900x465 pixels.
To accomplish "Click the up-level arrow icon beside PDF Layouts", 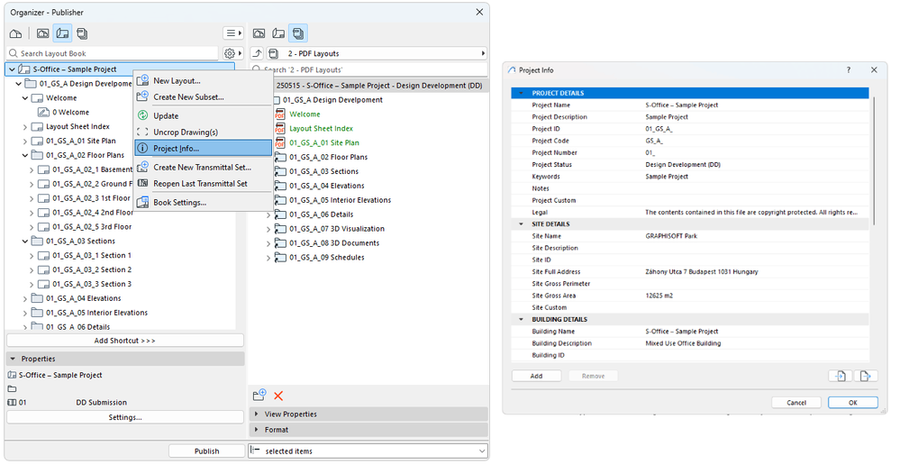I will [x=258, y=53].
